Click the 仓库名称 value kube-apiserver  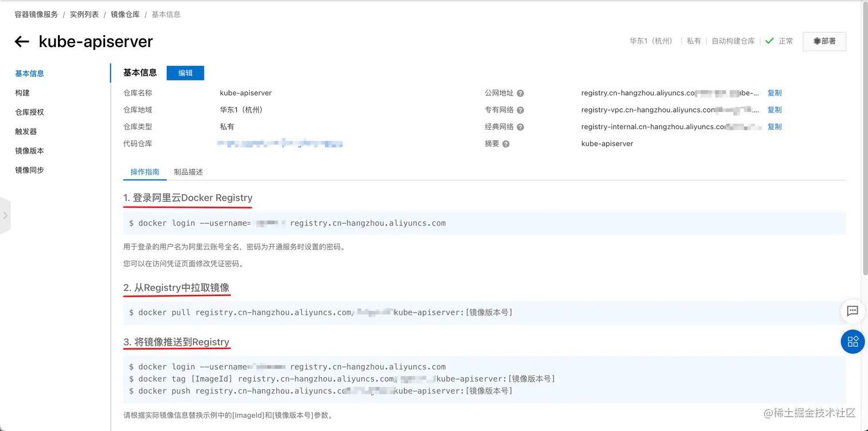tap(246, 93)
